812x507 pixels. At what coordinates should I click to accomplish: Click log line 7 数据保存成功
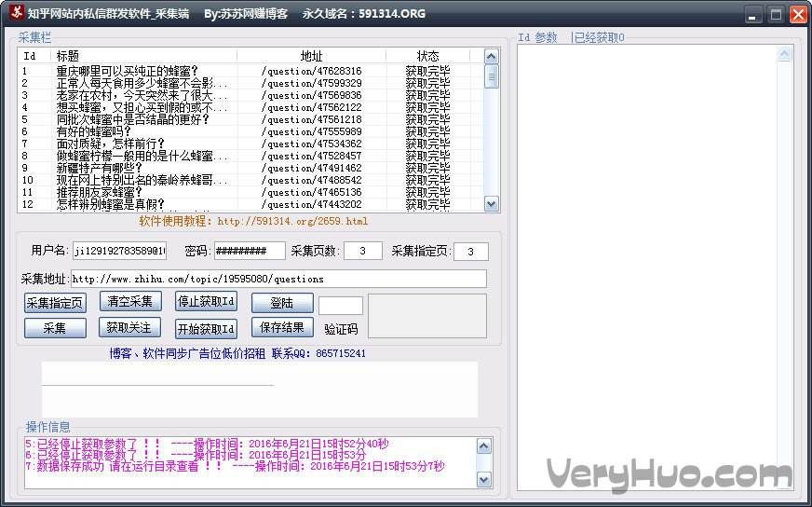235,466
